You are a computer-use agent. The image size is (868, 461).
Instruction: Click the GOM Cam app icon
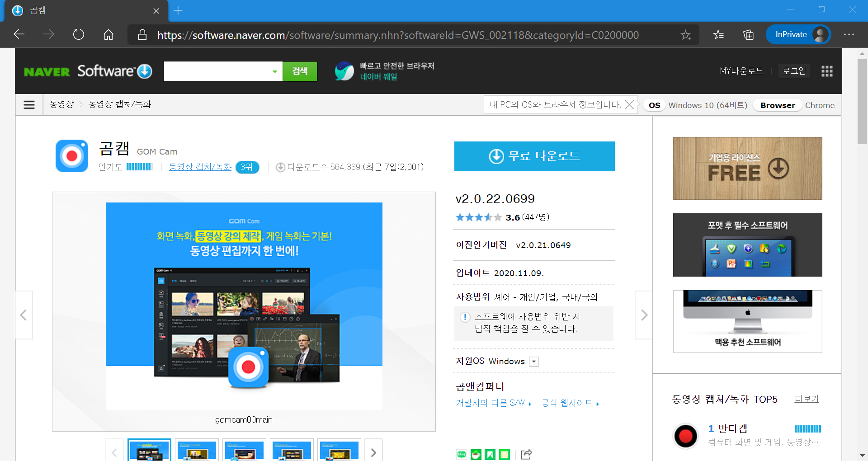pos(72,156)
